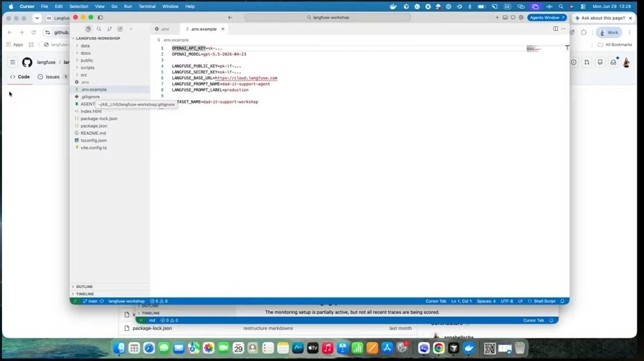644x361 pixels.
Task: Open package.json in the explorer
Action: click(x=94, y=126)
